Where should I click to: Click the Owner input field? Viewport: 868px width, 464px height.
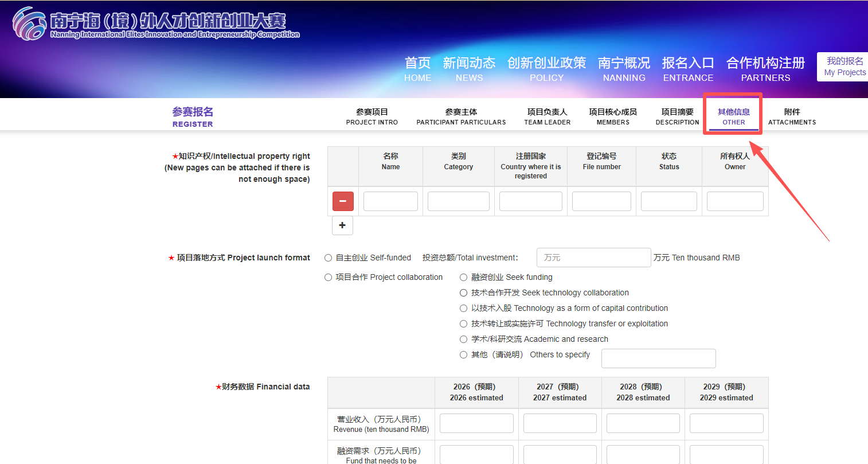[735, 201]
